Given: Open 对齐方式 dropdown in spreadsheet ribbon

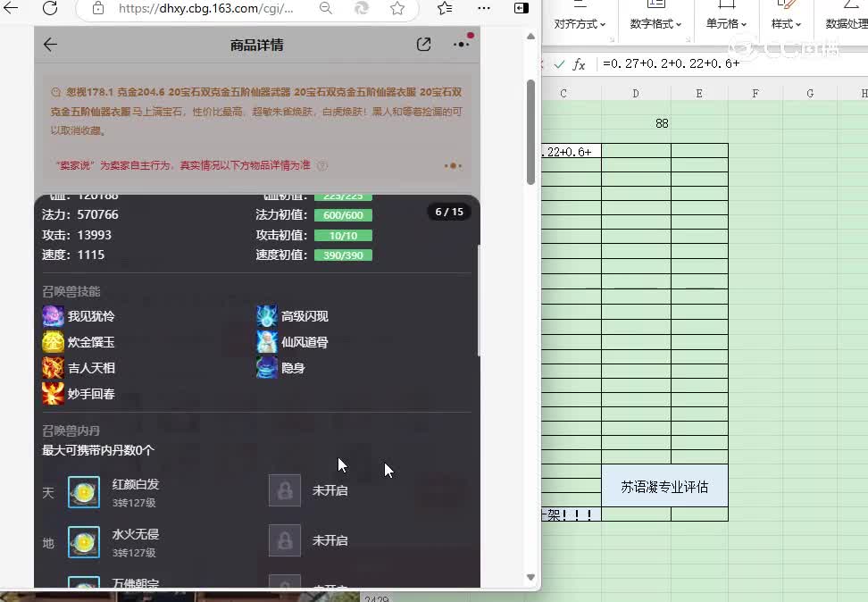Looking at the screenshot, I should tap(579, 24).
